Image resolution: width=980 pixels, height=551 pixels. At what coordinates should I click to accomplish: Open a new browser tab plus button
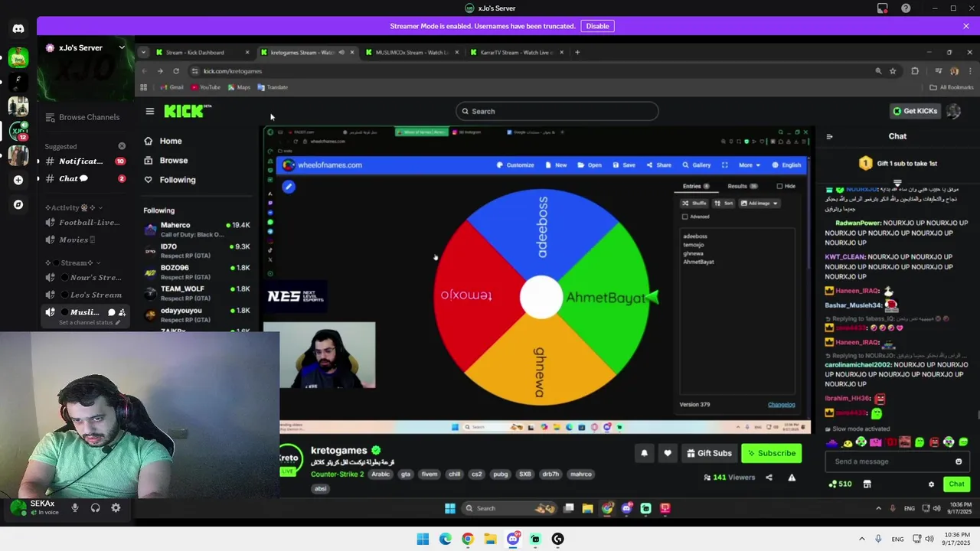pyautogui.click(x=577, y=52)
